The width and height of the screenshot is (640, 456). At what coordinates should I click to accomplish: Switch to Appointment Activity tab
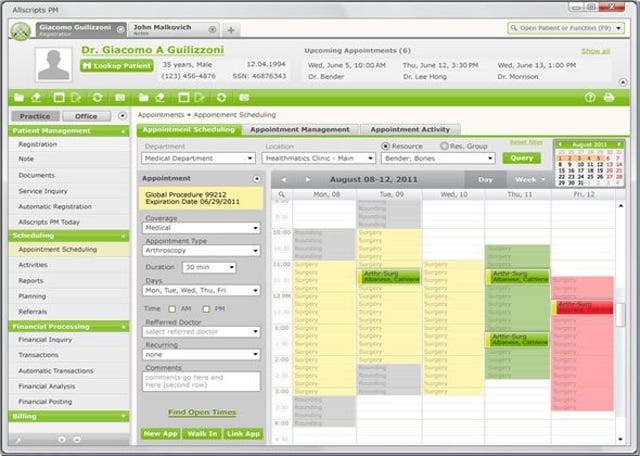click(410, 129)
